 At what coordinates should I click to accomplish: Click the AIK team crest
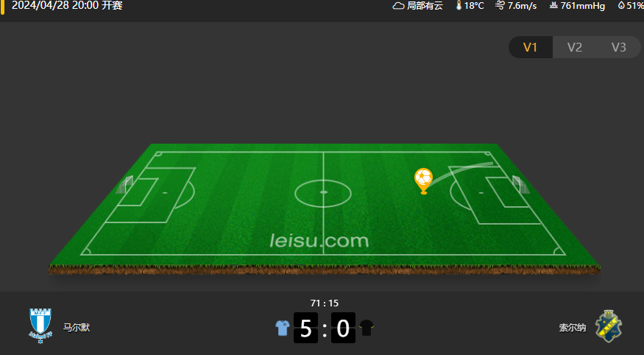tap(609, 327)
